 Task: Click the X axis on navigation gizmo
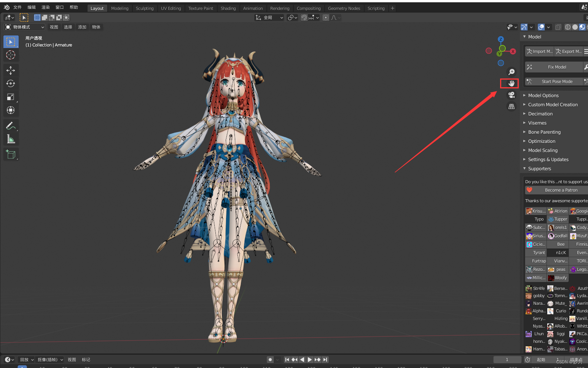coord(513,51)
